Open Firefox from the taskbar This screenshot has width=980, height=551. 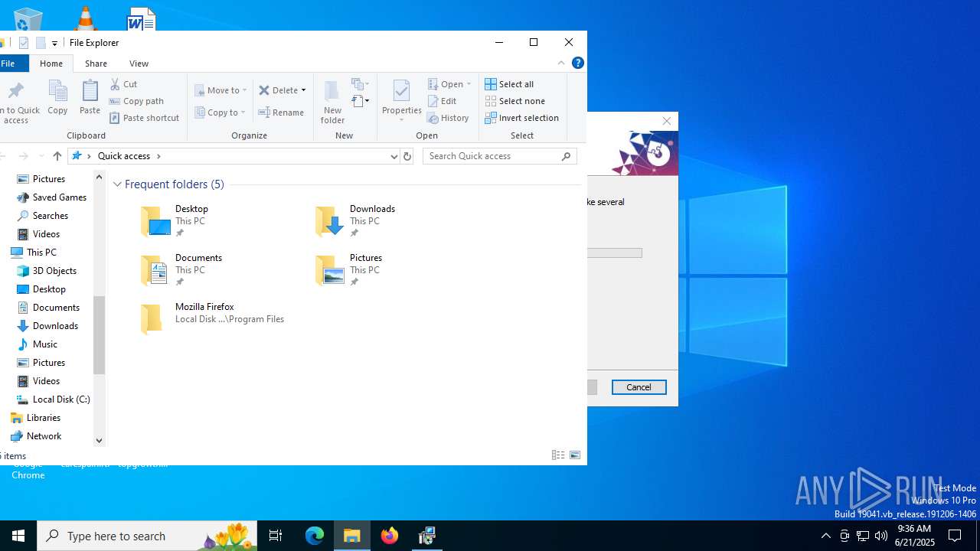click(x=390, y=536)
